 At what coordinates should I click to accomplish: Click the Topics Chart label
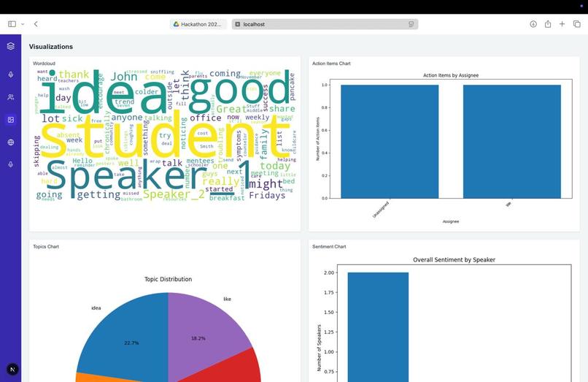[46, 246]
